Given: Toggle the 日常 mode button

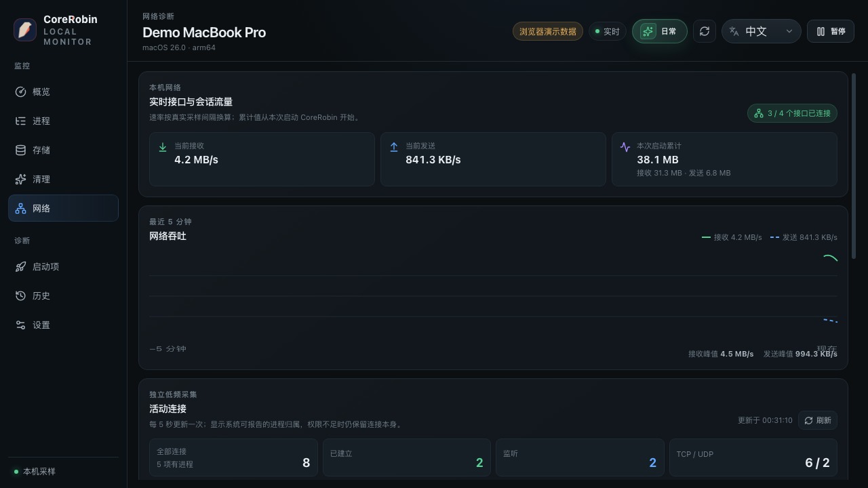Looking at the screenshot, I should 660,31.
